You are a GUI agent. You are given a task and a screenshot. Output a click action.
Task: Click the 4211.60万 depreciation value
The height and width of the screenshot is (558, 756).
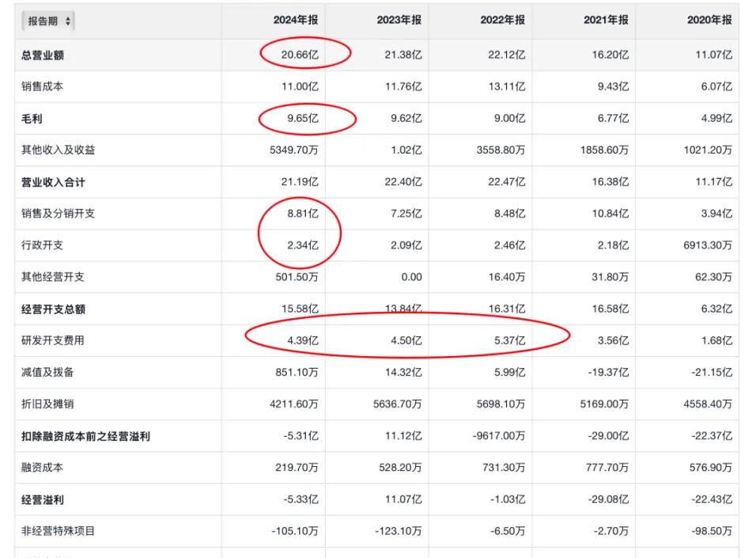coord(293,404)
